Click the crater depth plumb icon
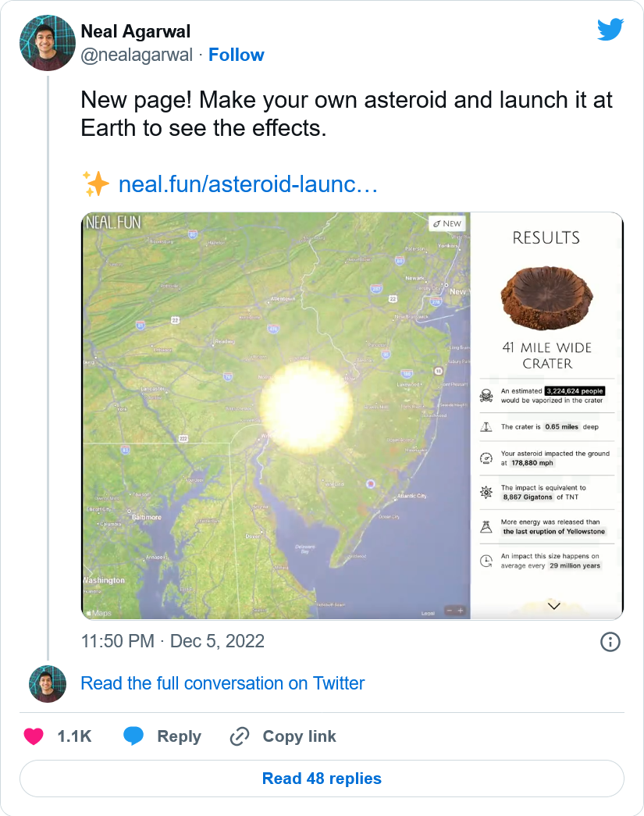The width and height of the screenshot is (644, 816). click(486, 427)
